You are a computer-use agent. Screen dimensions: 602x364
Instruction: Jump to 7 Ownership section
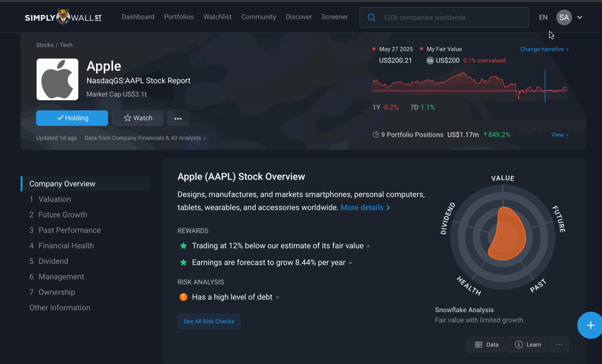click(52, 292)
